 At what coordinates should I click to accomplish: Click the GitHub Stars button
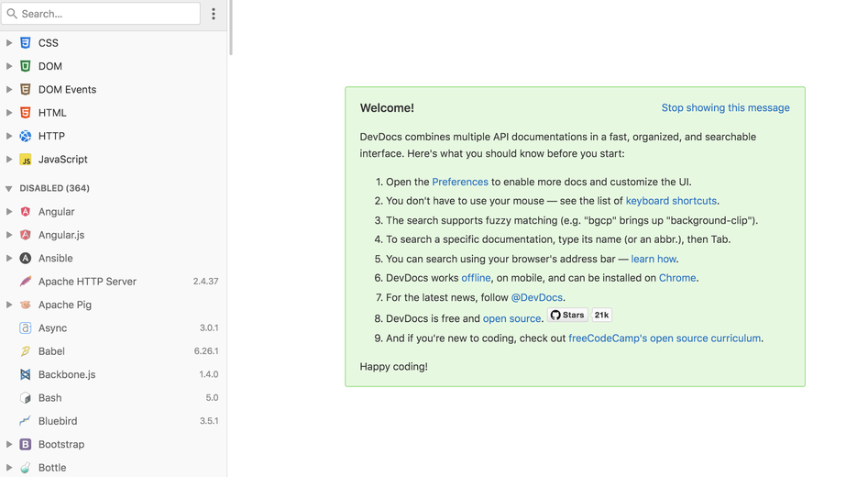coord(567,315)
